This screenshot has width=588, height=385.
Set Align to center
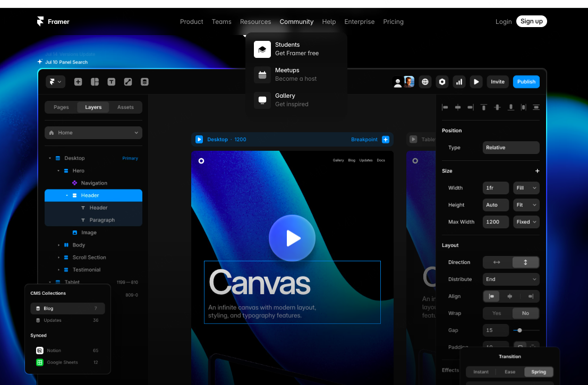[509, 296]
